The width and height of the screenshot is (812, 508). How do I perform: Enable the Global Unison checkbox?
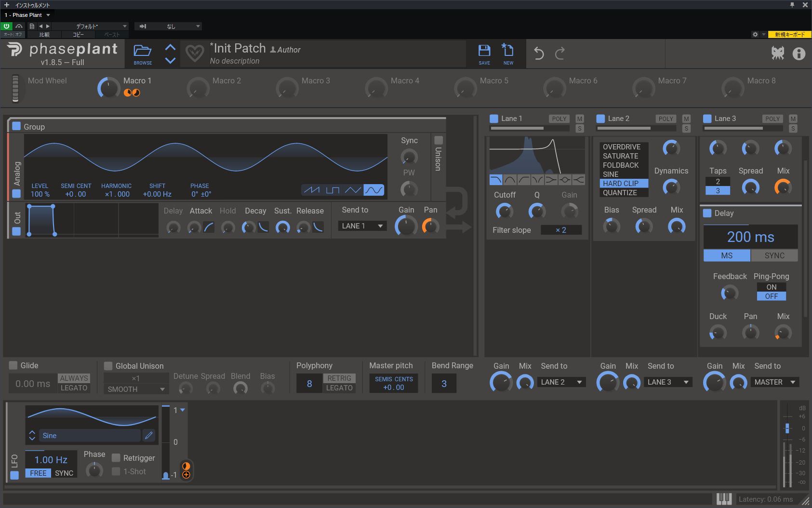click(108, 366)
